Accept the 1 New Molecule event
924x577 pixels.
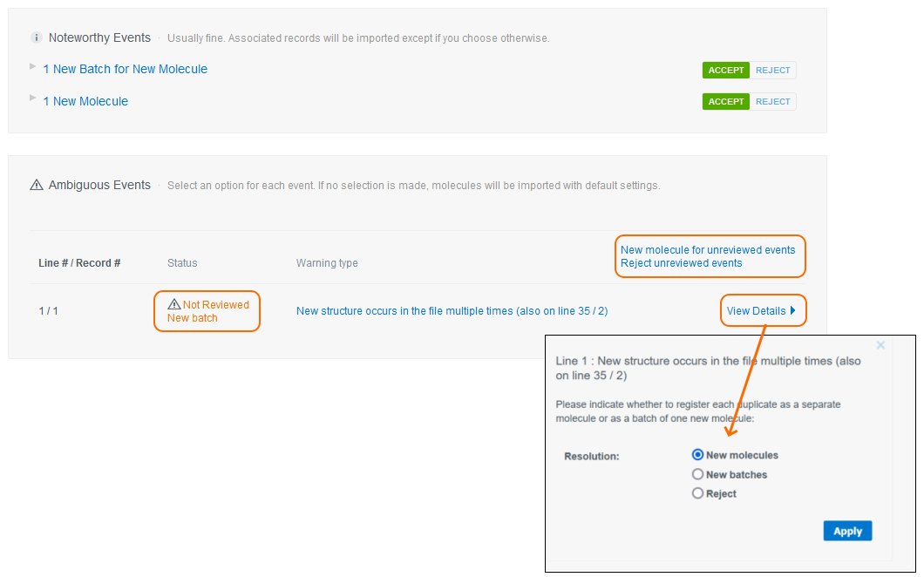pyautogui.click(x=726, y=101)
